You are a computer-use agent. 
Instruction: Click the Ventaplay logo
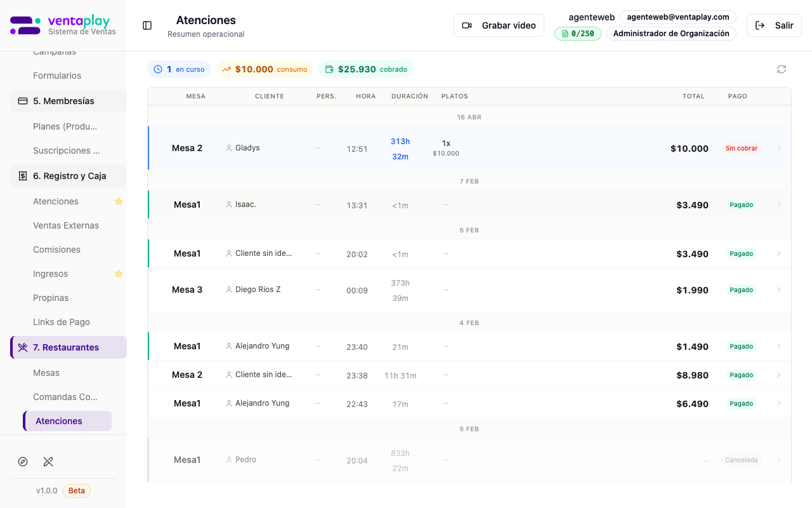click(x=63, y=25)
